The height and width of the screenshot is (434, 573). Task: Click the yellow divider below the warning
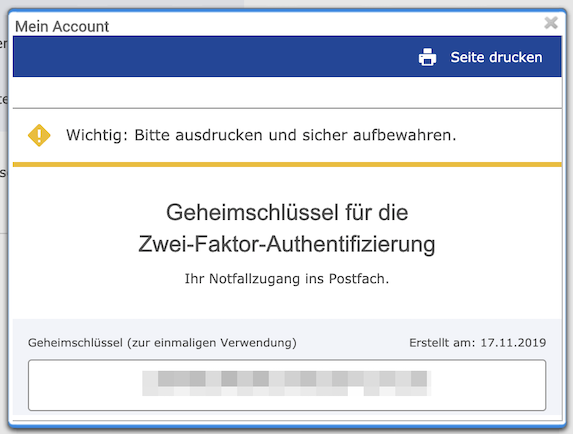click(287, 164)
